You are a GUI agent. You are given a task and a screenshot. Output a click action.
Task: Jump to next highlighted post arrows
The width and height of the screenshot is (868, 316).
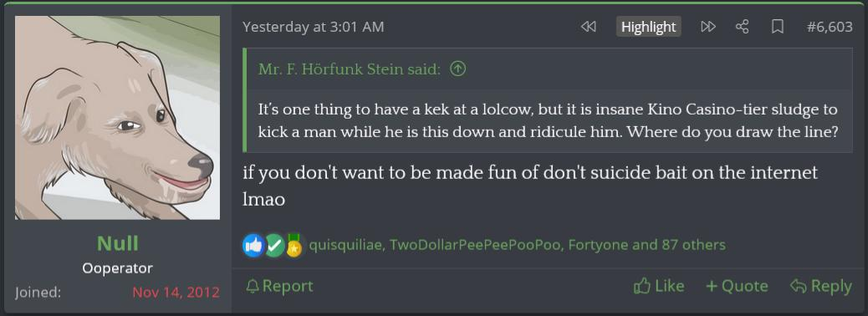pyautogui.click(x=708, y=27)
